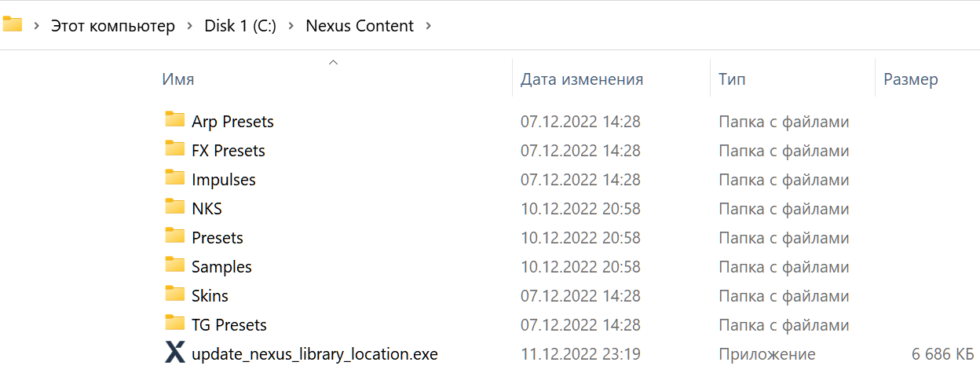The width and height of the screenshot is (980, 384).
Task: Click the Nexus X application icon
Action: pyautogui.click(x=175, y=353)
